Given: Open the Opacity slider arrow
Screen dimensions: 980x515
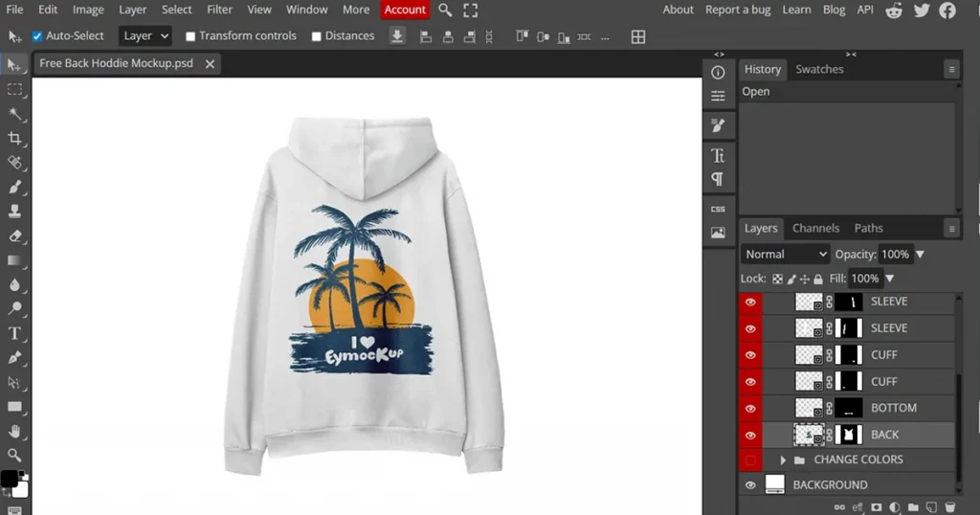Looking at the screenshot, I should point(920,255).
